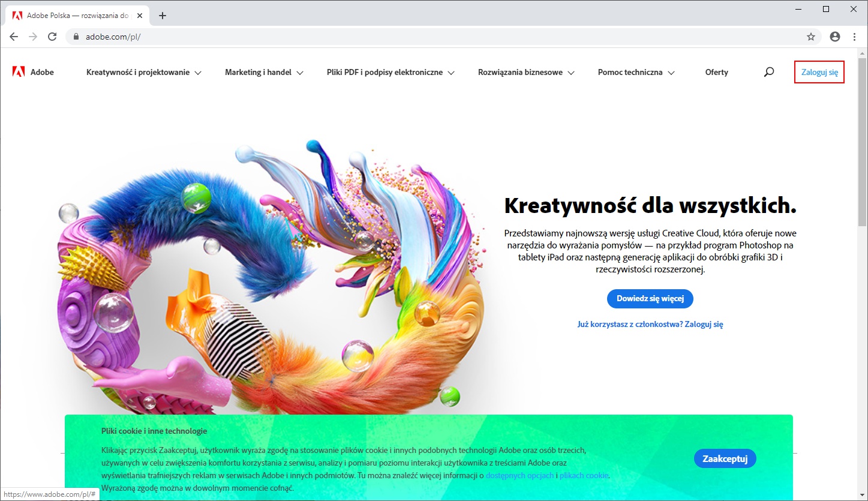Image resolution: width=868 pixels, height=501 pixels.
Task: Click the Dowiedz się więcej button
Action: [x=650, y=298]
